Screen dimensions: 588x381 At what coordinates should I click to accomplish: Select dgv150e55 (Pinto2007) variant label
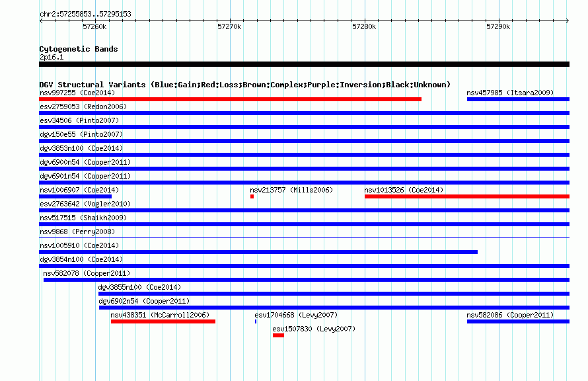click(x=81, y=134)
